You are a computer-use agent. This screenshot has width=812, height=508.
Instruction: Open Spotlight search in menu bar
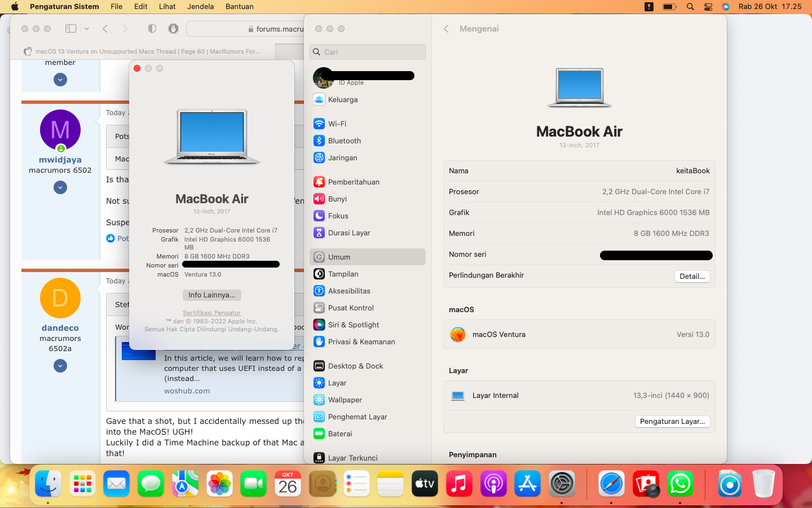(x=690, y=7)
